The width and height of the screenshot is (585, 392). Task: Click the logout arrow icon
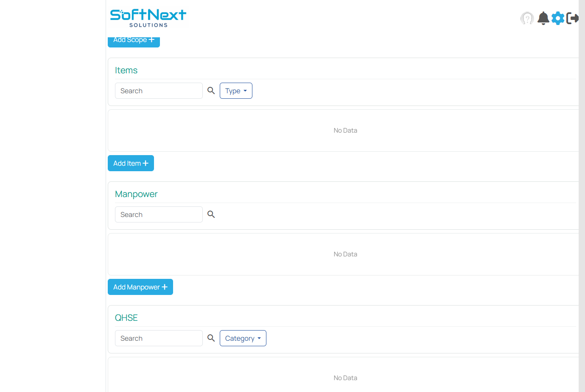(572, 18)
